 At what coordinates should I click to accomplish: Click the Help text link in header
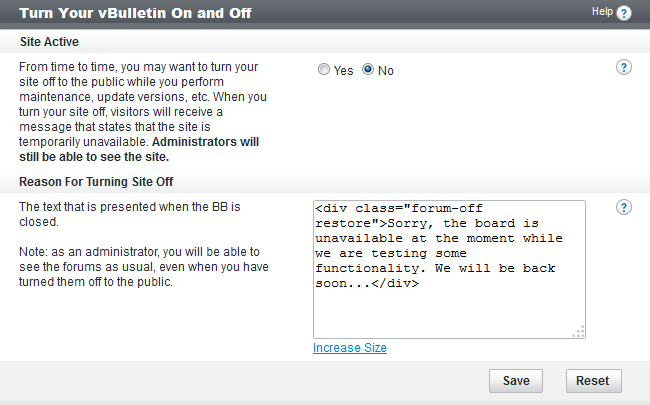tap(602, 12)
